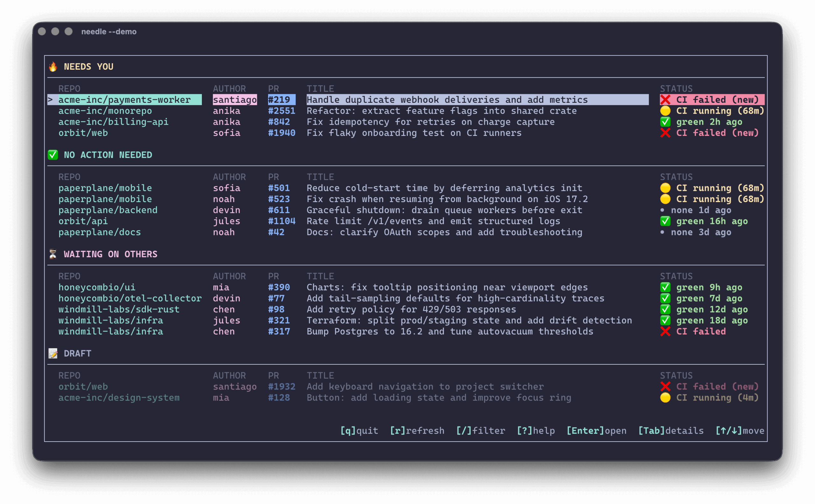
Task: Select the DRAFT section header text
Action: tap(77, 353)
